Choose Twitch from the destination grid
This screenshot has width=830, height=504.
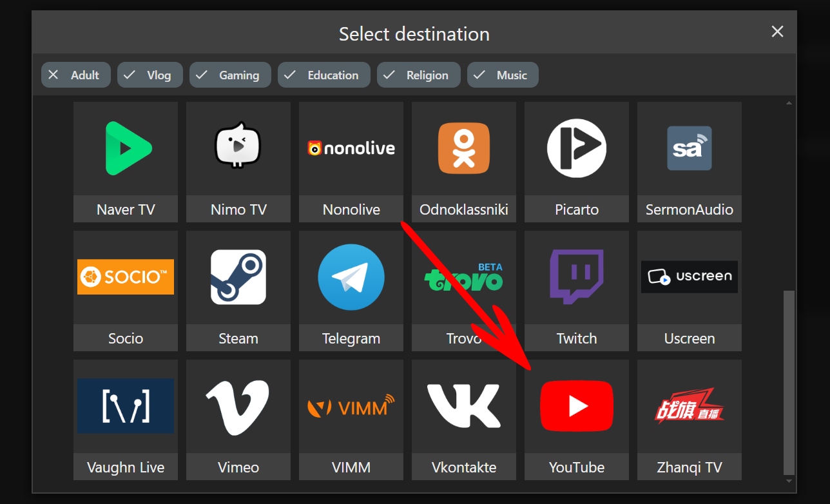click(x=576, y=291)
